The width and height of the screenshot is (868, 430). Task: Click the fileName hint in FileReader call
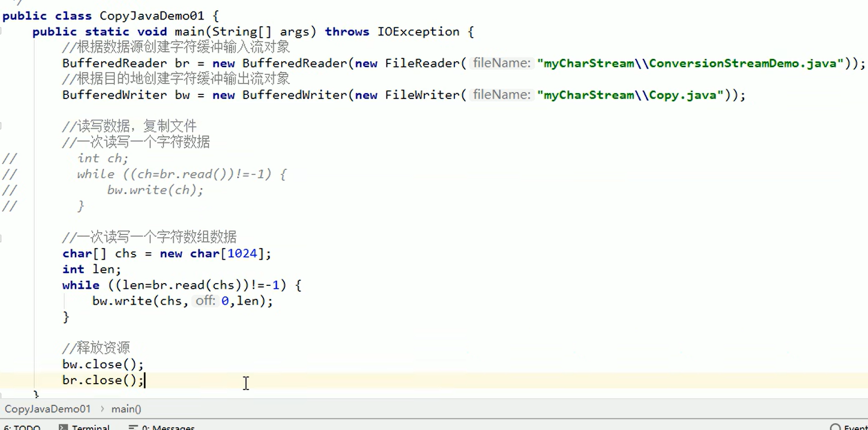pos(502,63)
